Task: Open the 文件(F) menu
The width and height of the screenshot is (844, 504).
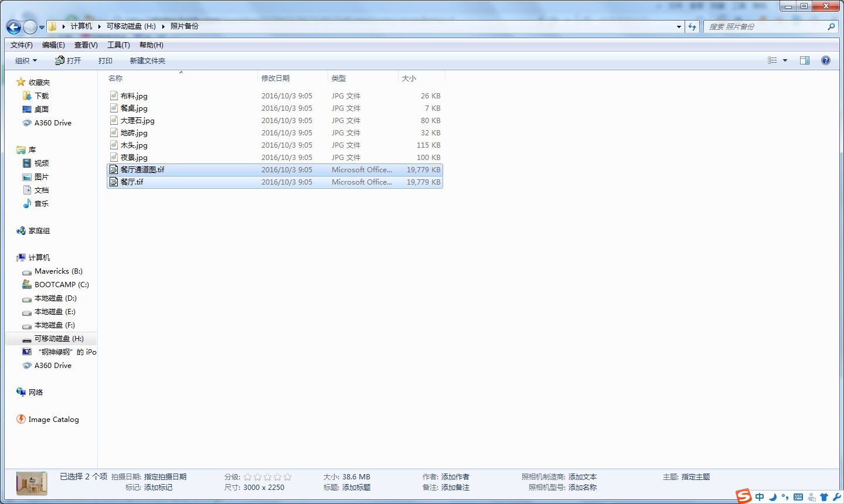Action: pos(22,45)
